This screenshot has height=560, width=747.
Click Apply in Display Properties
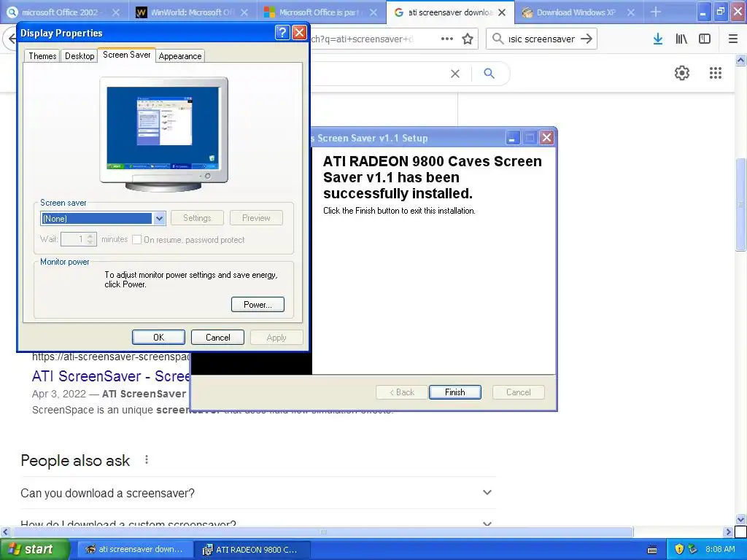click(276, 337)
